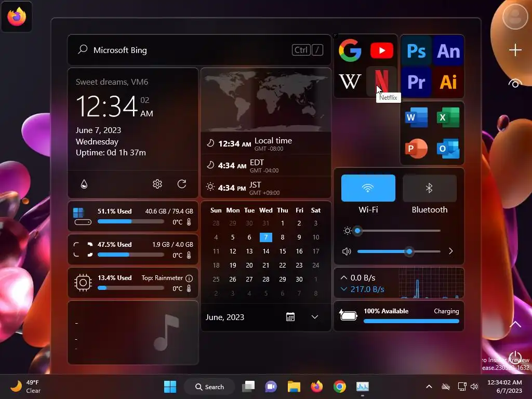Click the 100% Available battery text
Image resolution: width=532 pixels, height=399 pixels.
tap(386, 311)
